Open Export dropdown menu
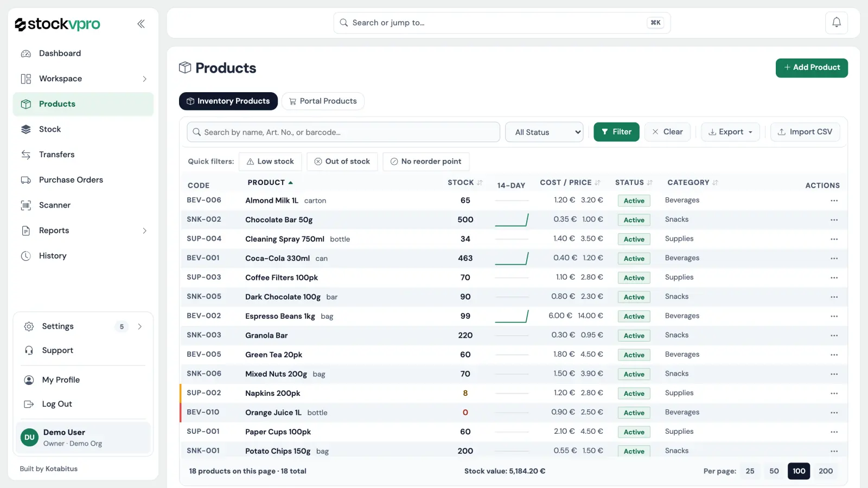This screenshot has width=868, height=488. pos(730,132)
